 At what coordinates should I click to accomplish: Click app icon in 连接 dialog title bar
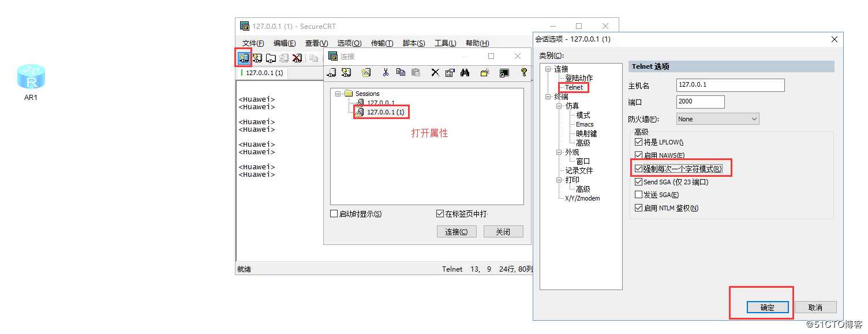332,56
